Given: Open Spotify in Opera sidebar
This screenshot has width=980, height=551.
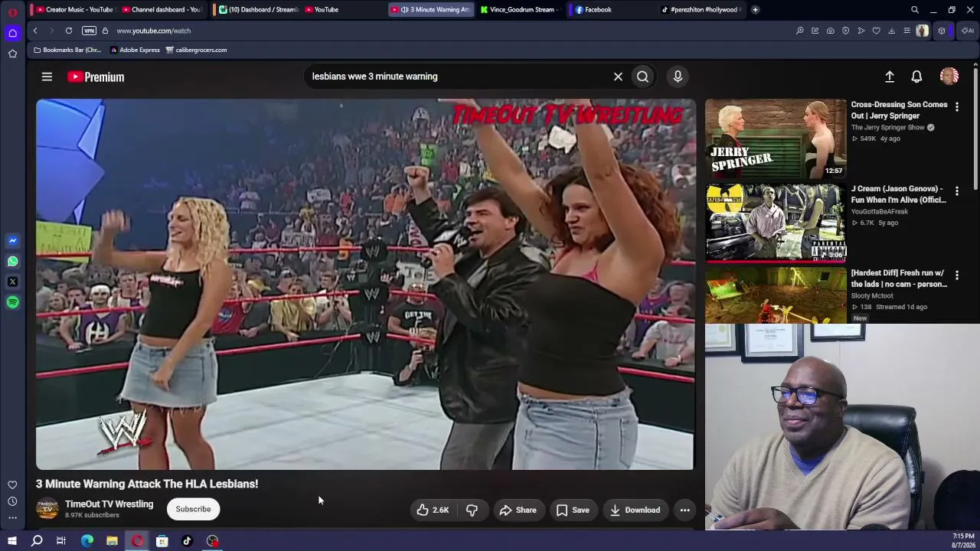Looking at the screenshot, I should click(12, 302).
